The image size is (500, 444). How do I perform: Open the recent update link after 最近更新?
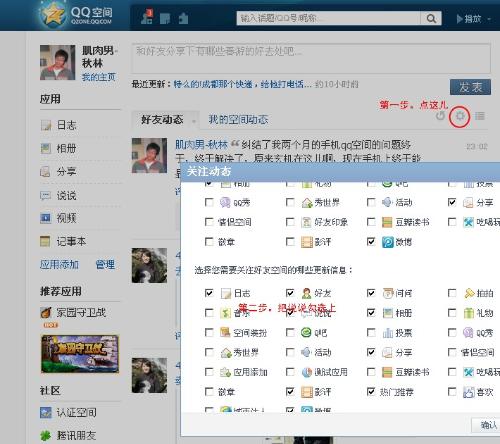click(242, 84)
